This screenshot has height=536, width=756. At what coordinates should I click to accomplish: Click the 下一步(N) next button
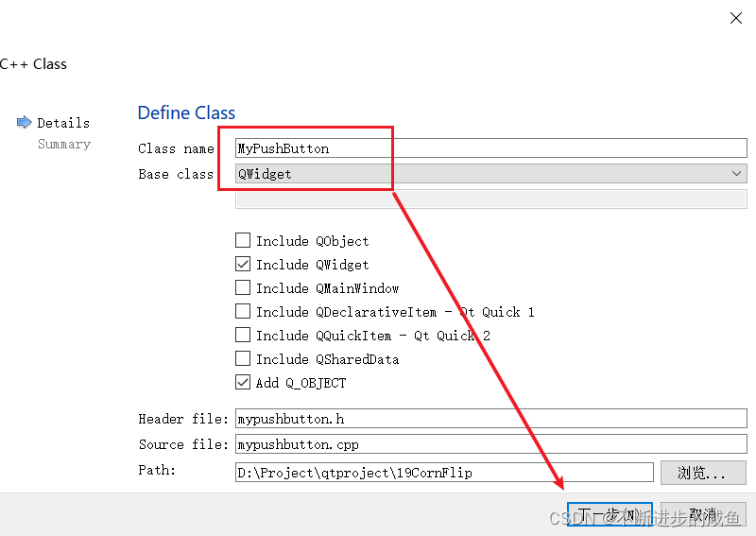point(610,516)
